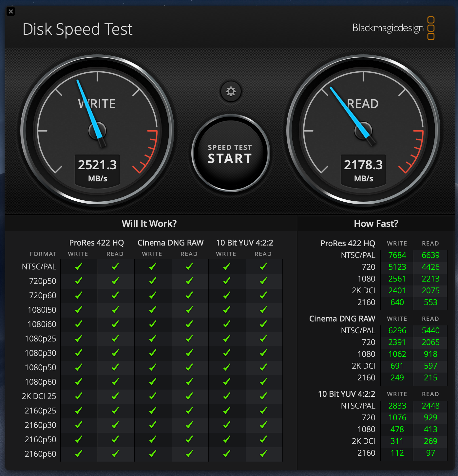Viewport: 458px width, 476px height.
Task: Click 10 Bit YUV 2K DCI read value 269
Action: [x=430, y=441]
